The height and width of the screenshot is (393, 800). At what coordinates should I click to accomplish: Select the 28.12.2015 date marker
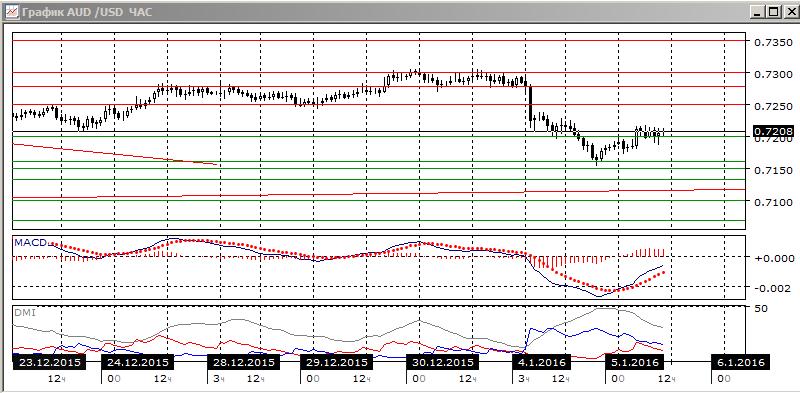click(x=244, y=362)
